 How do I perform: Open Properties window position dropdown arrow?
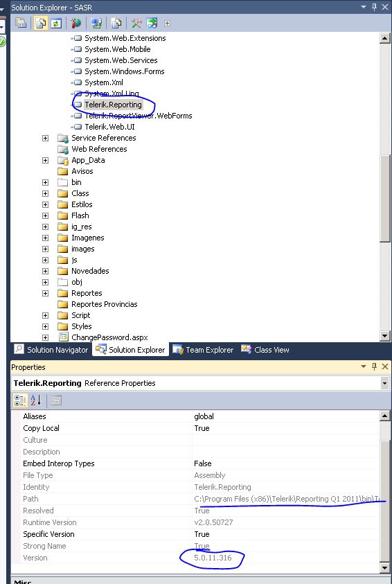pyautogui.click(x=364, y=367)
